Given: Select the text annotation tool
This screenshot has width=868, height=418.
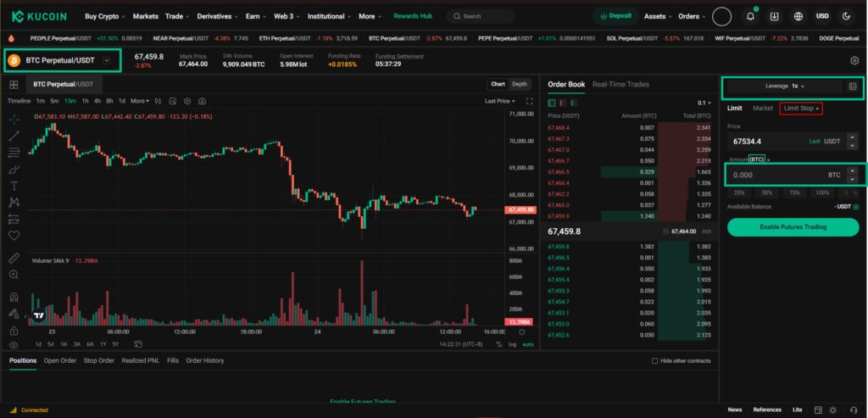Looking at the screenshot, I should pyautogui.click(x=14, y=186).
